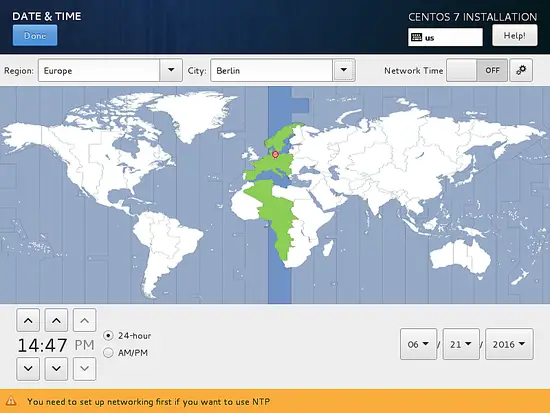Select the AM/PM time format option

[108, 353]
